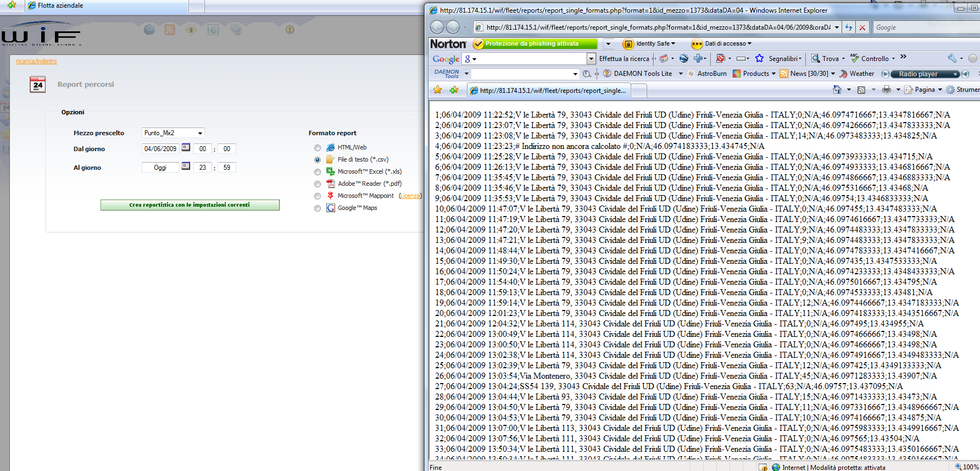The width and height of the screenshot is (980, 471).
Task: Select Microsoft Mappoint format
Action: [318, 196]
